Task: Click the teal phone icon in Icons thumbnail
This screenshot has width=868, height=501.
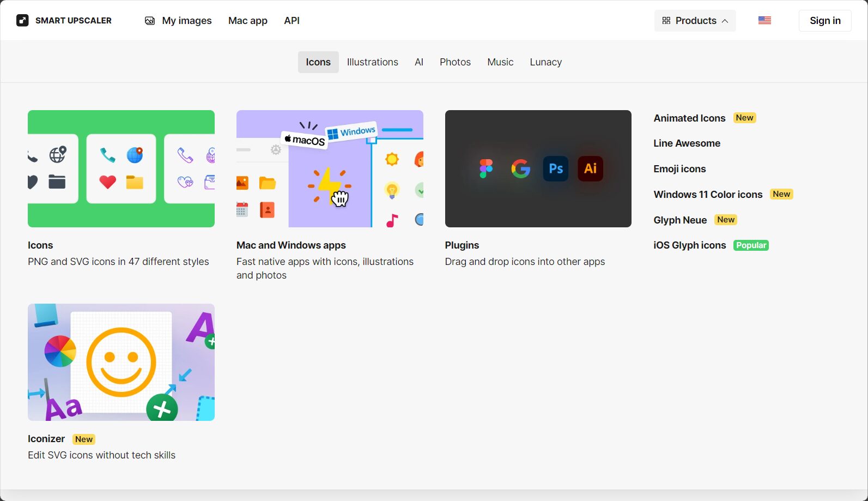Action: coord(108,155)
